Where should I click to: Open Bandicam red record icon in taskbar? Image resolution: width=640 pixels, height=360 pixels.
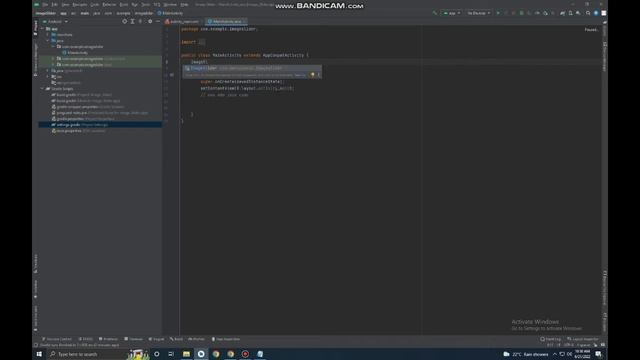tap(245, 354)
